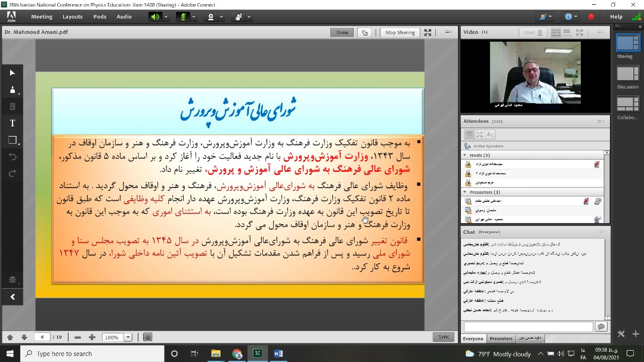Toggle the speaker audio on/off
Image resolution: width=644 pixels, height=362 pixels.
[x=155, y=17]
